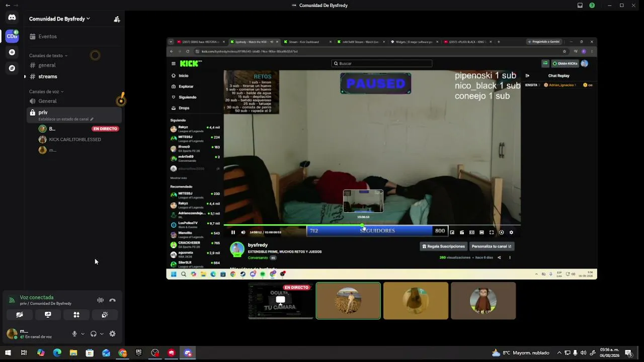Click the Discord taskbar icon
Screen dimensions: 644x362
point(188,353)
